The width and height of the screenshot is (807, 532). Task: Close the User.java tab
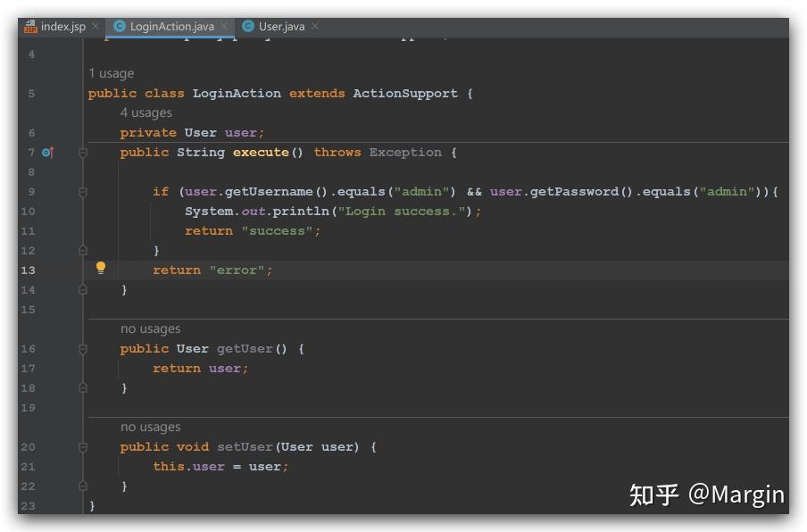[314, 27]
